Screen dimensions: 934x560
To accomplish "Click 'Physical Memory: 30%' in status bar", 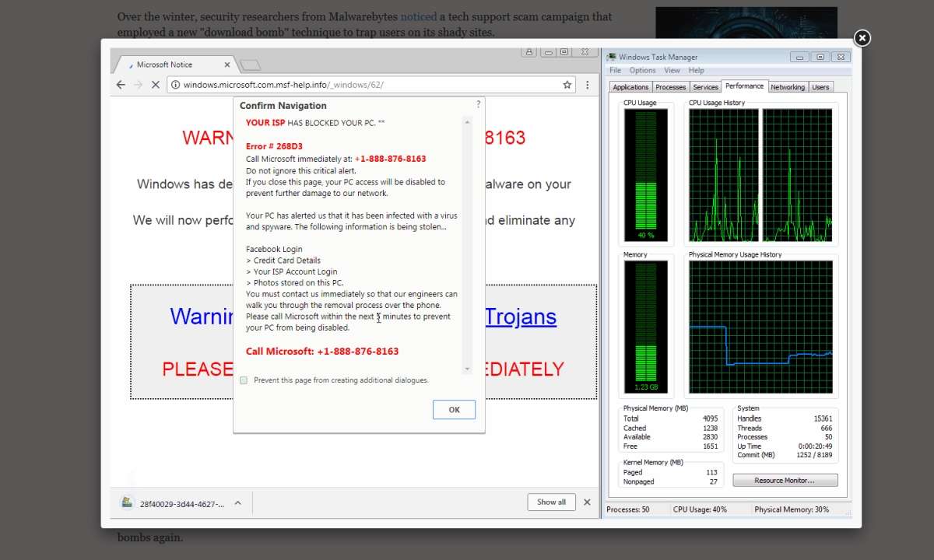I will tap(792, 509).
